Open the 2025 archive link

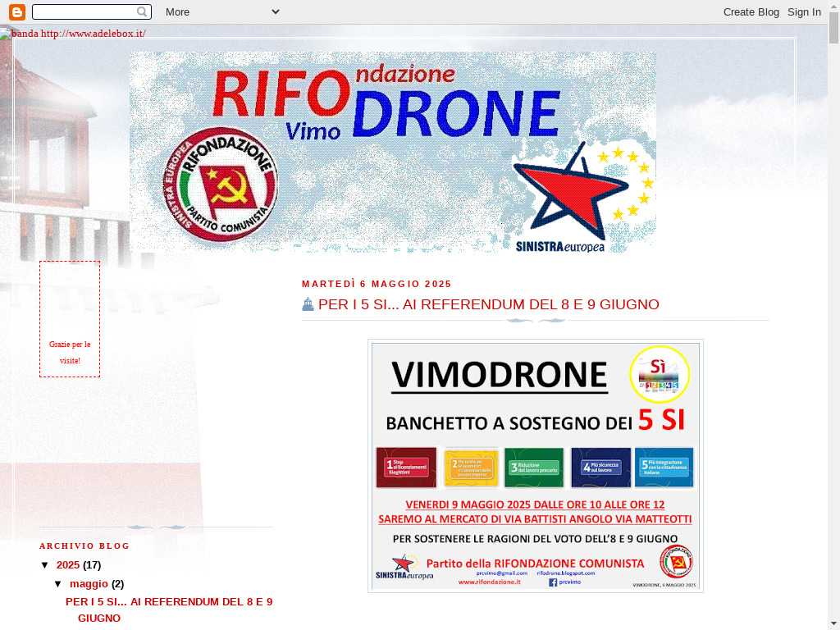click(x=67, y=564)
